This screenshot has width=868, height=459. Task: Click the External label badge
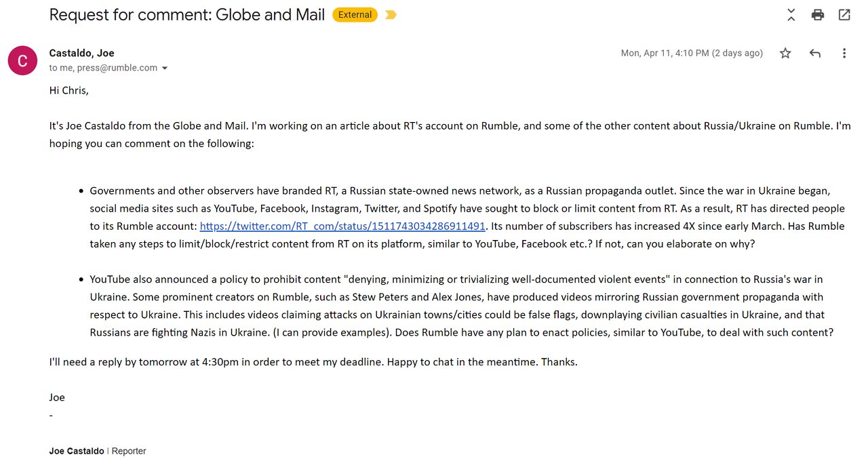(x=355, y=14)
